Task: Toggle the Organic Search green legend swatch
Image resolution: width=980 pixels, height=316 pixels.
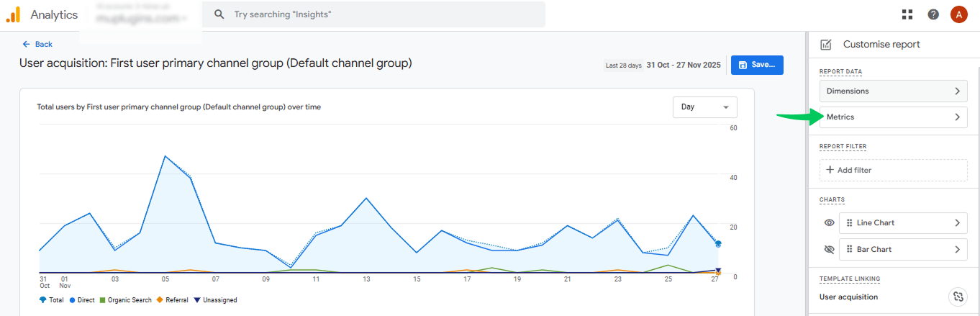Action: (x=103, y=300)
